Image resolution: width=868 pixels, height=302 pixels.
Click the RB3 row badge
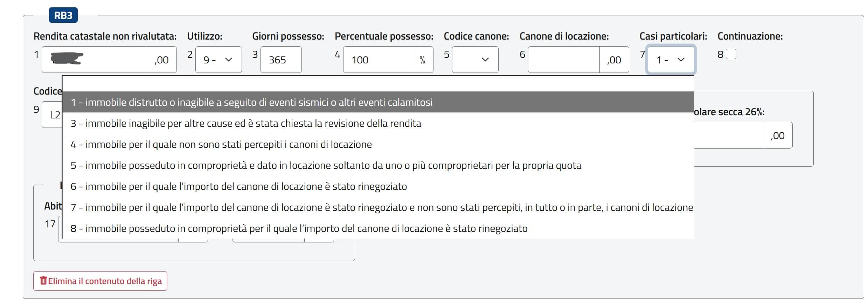pos(63,15)
